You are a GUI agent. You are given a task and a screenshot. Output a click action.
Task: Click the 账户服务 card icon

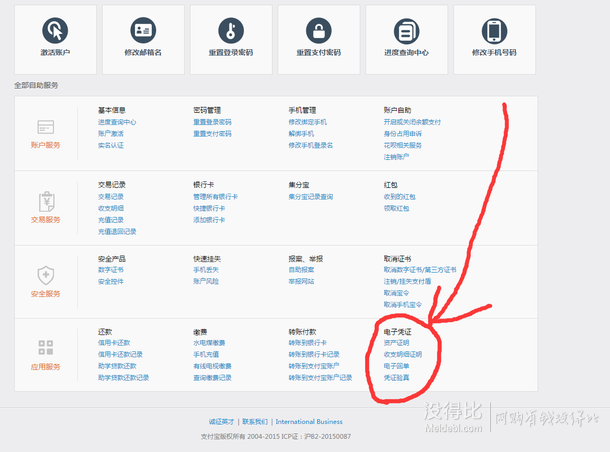(46, 127)
